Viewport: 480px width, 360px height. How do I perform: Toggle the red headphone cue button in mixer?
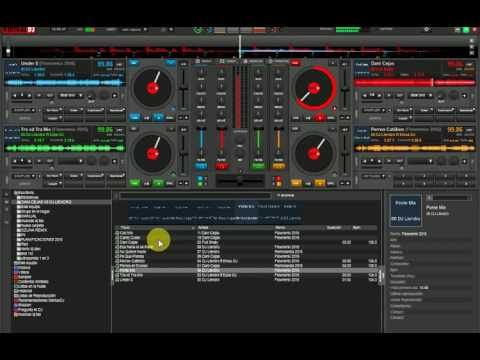coord(221,165)
